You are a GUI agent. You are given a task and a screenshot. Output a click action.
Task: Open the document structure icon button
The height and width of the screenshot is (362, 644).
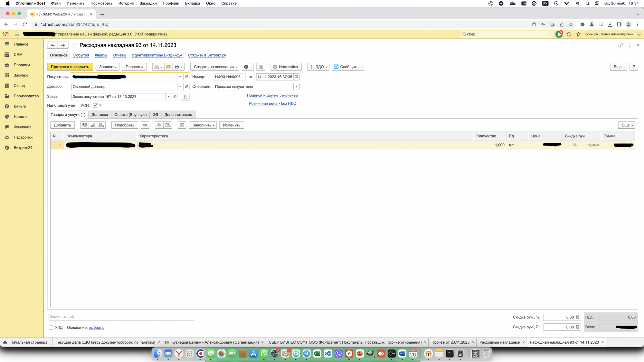261,67
